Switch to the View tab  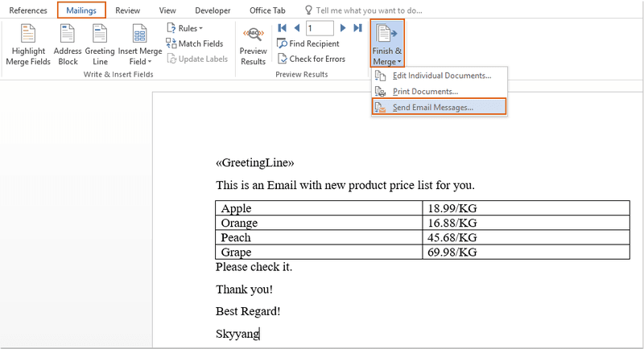(167, 10)
